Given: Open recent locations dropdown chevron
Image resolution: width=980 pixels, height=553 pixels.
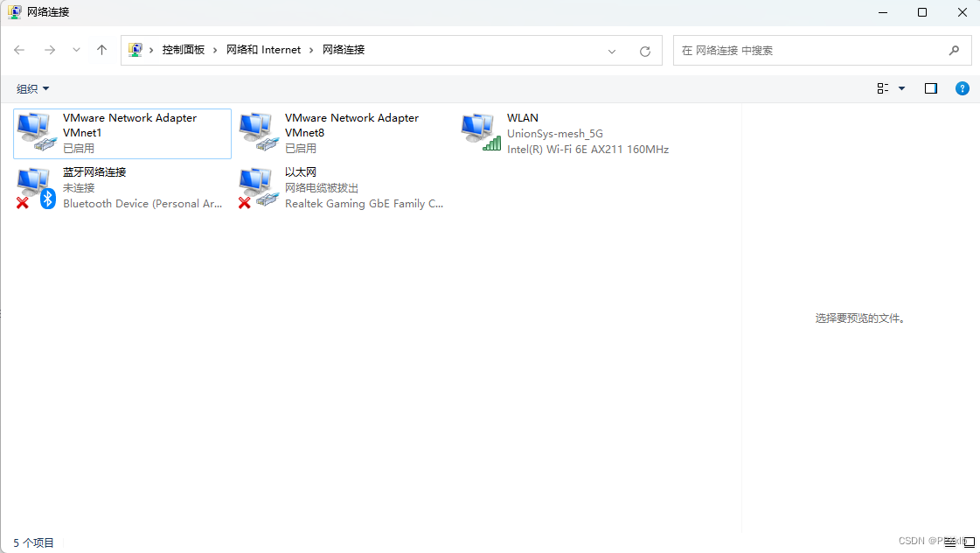Looking at the screenshot, I should point(76,50).
